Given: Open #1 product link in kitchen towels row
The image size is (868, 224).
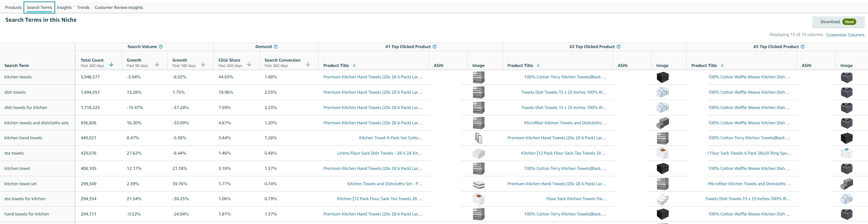Looking at the screenshot, I should coord(373,77).
